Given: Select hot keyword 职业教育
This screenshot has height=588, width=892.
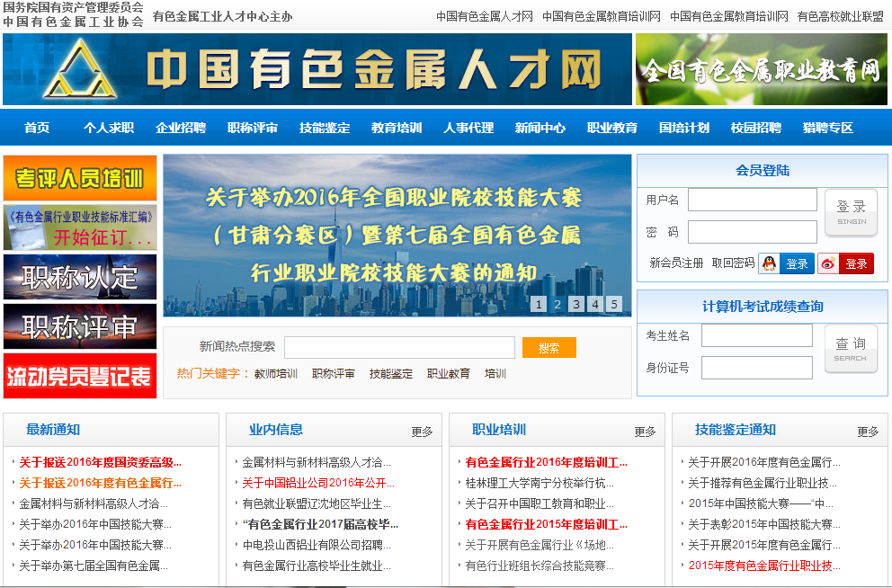Looking at the screenshot, I should (x=449, y=374).
